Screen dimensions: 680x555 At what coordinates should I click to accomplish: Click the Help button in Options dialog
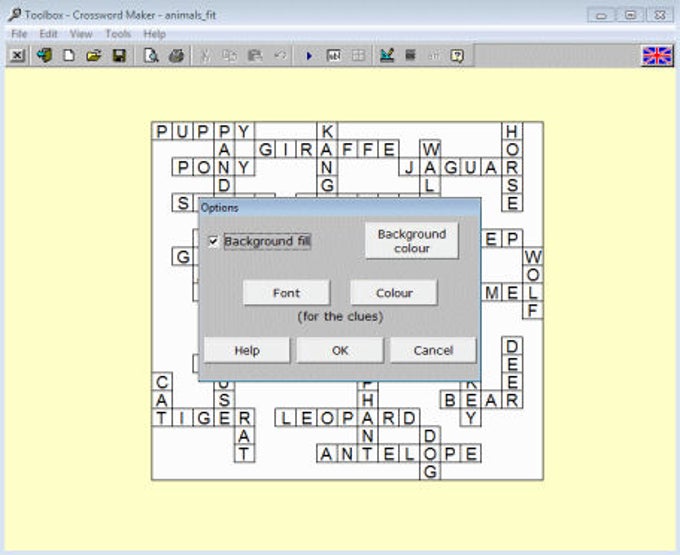(247, 350)
